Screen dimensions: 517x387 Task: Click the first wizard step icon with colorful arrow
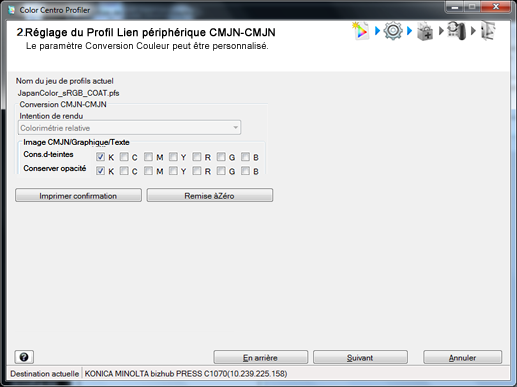pos(361,31)
